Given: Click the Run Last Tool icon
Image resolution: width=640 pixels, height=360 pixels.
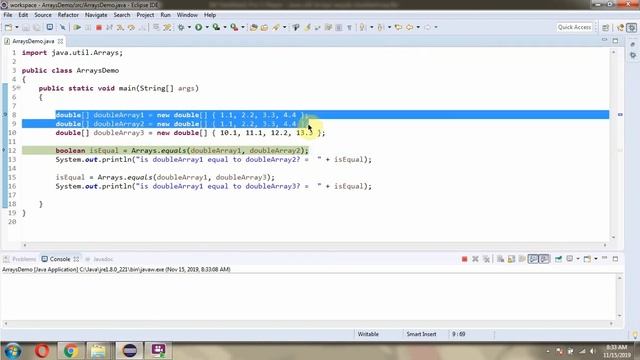Looking at the screenshot, I should (234, 27).
